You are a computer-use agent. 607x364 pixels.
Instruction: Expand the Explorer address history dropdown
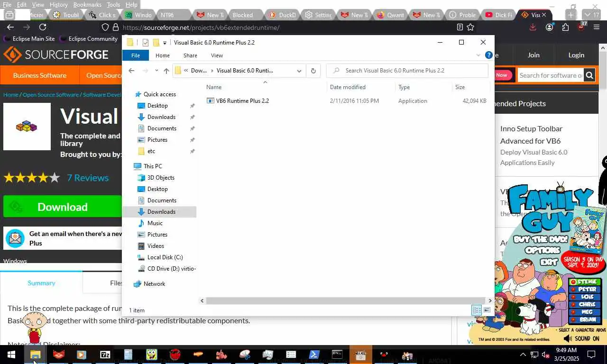299,71
